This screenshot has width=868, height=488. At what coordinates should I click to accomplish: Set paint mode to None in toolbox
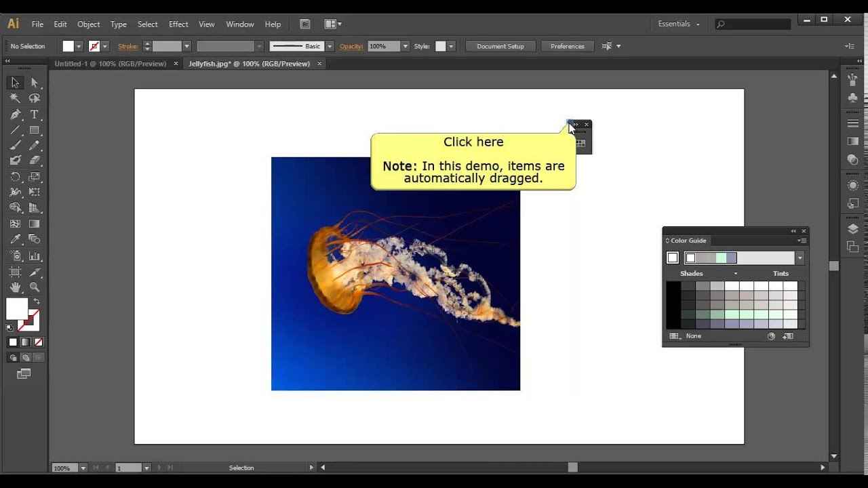click(x=39, y=342)
